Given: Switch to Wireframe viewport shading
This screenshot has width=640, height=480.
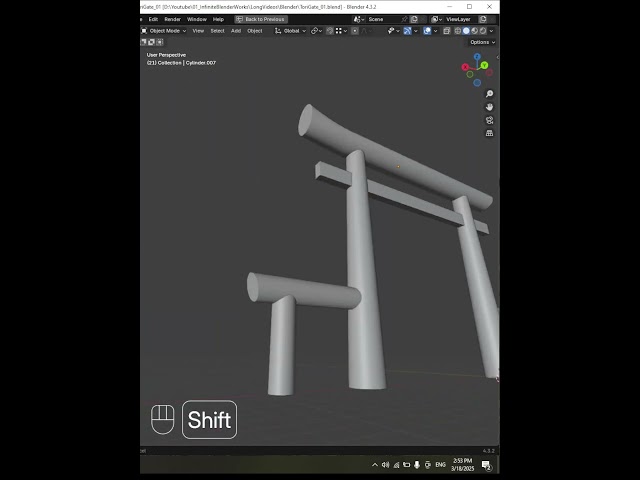Looking at the screenshot, I should click(458, 31).
